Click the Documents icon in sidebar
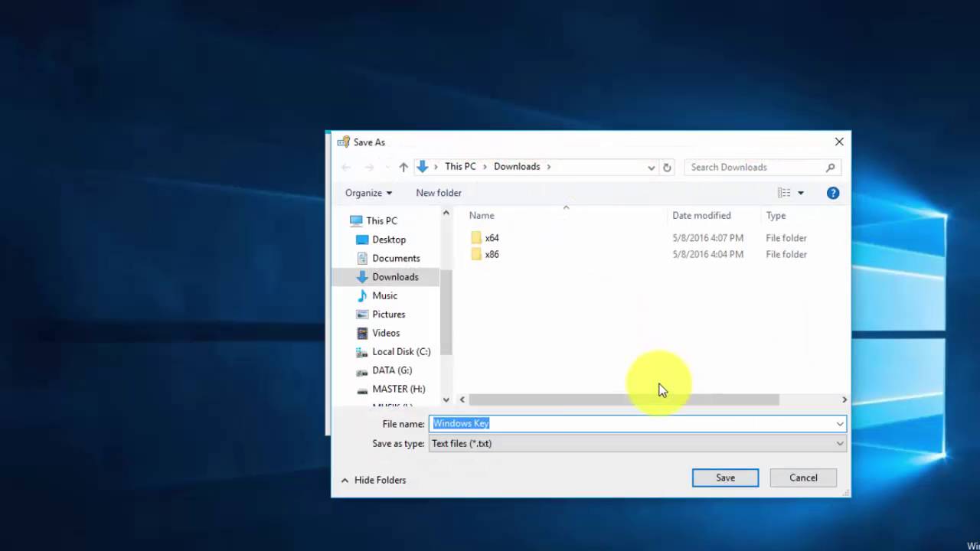The width and height of the screenshot is (980, 551). (x=362, y=258)
